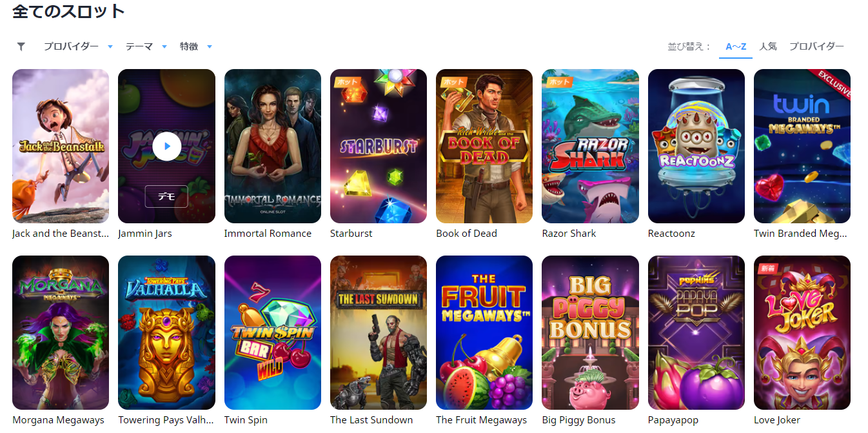
Task: Open the Jack and the Beanstalk thumbnail
Action: tap(61, 146)
